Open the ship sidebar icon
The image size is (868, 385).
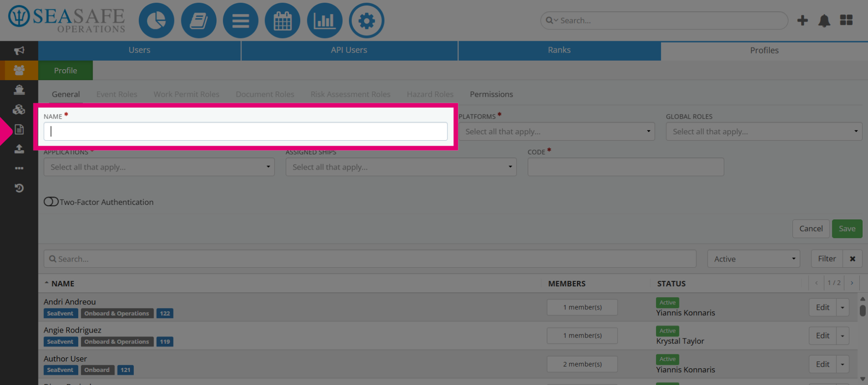(x=19, y=90)
